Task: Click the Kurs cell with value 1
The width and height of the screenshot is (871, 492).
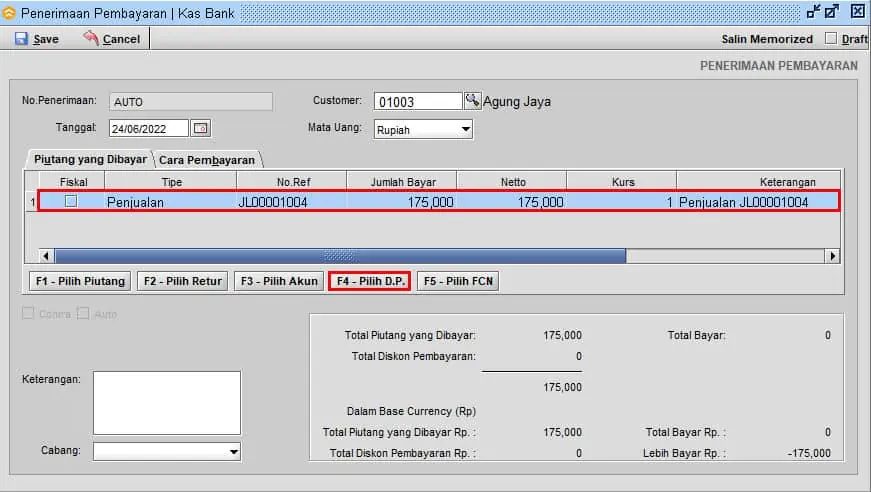Action: (x=622, y=202)
